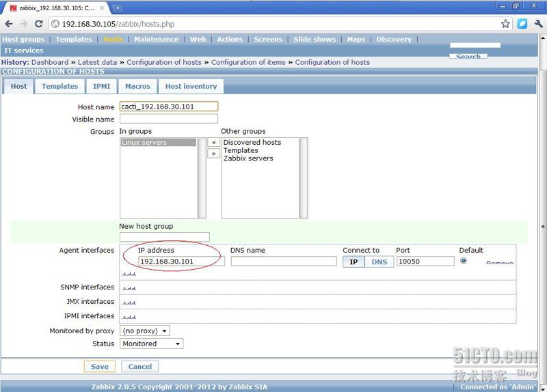Click the blue extension icon in toolbar

522,24
